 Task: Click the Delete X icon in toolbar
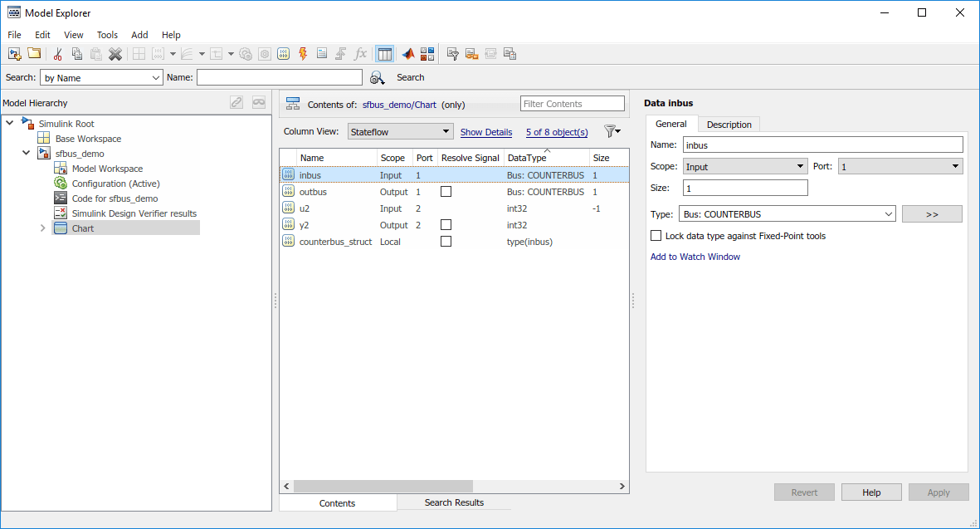(115, 54)
